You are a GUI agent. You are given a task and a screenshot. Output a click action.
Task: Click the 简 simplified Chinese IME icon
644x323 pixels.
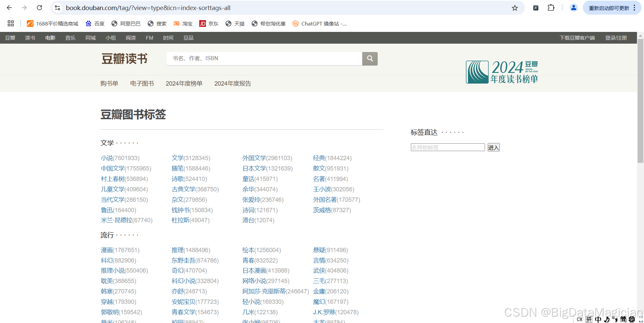click(x=623, y=319)
